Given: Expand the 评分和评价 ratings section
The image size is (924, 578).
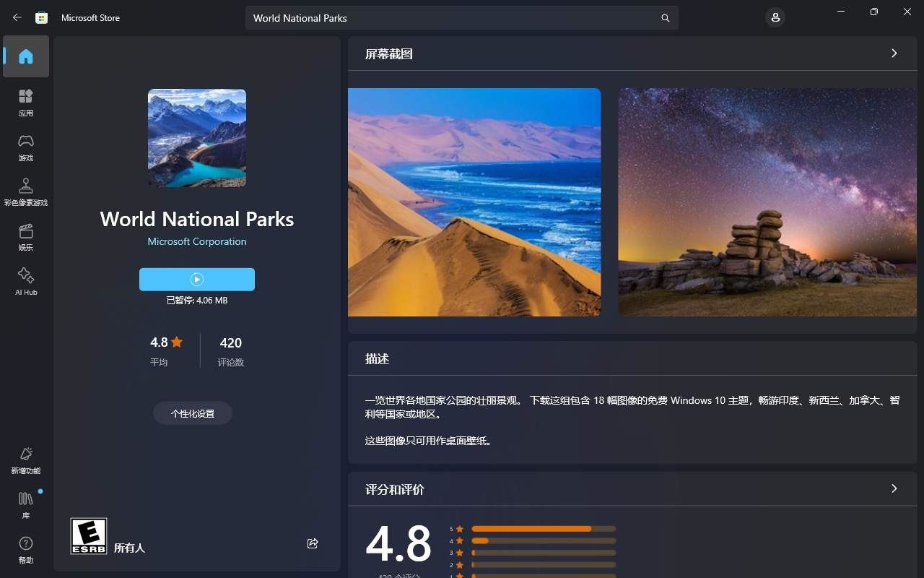Looking at the screenshot, I should [x=894, y=489].
